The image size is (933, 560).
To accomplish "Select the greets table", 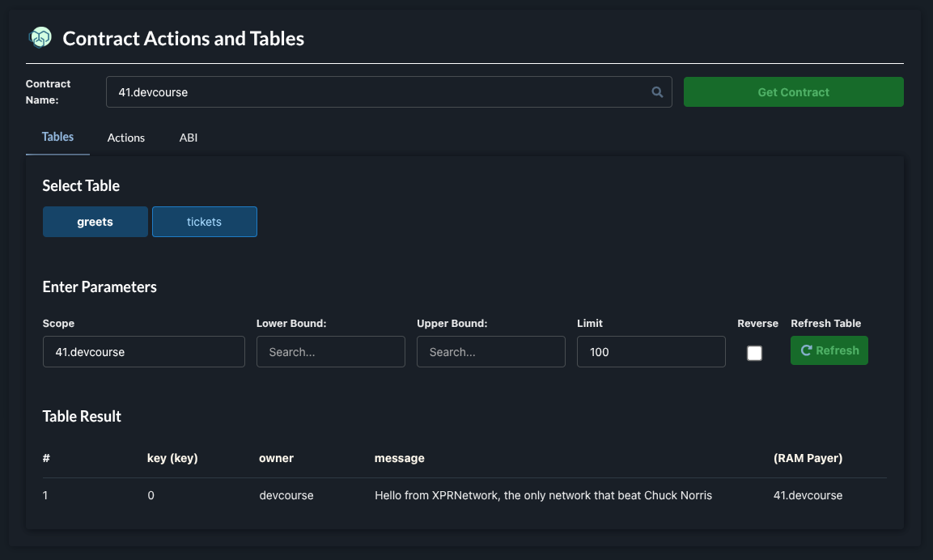I will point(95,222).
